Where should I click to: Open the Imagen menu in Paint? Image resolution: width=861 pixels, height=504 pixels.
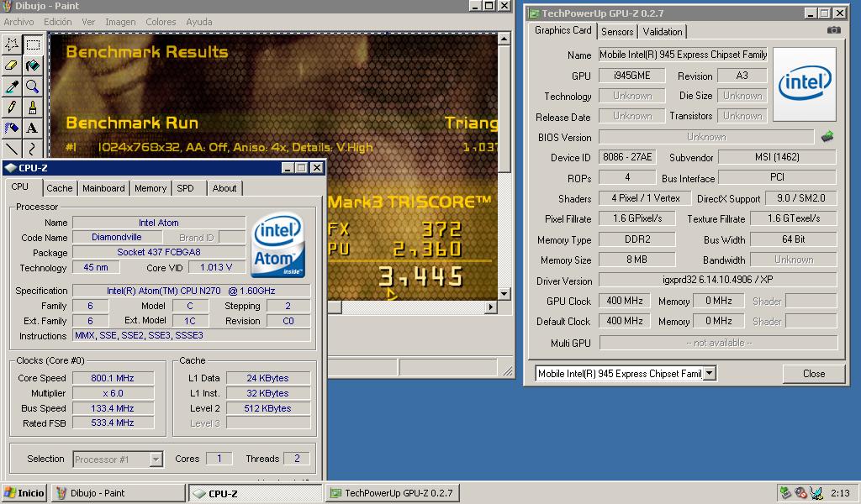pyautogui.click(x=120, y=22)
